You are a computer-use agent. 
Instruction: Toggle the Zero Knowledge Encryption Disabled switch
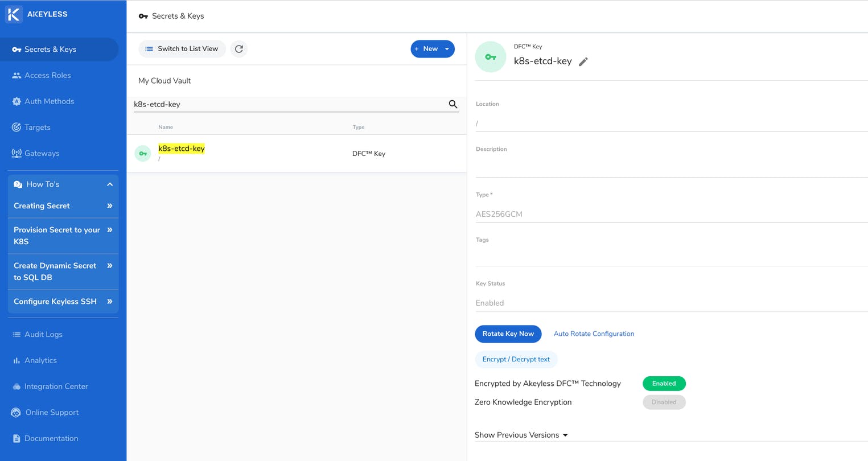[x=664, y=402]
